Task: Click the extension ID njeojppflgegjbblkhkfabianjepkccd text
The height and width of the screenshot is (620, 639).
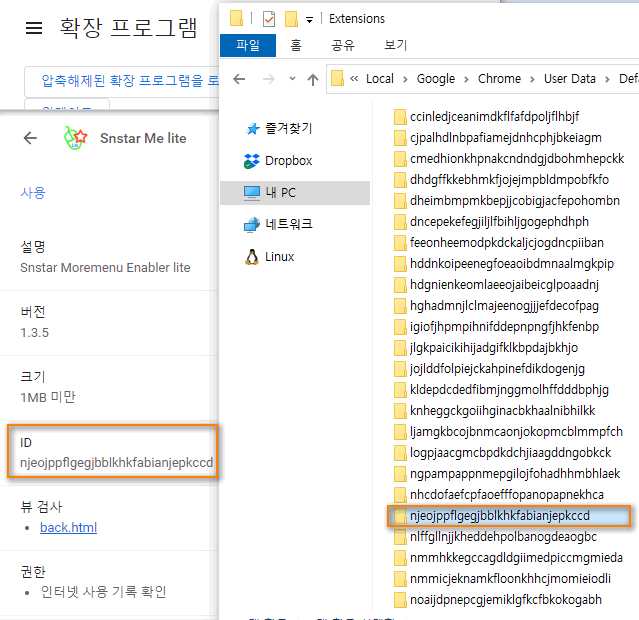Action: click(x=117, y=463)
